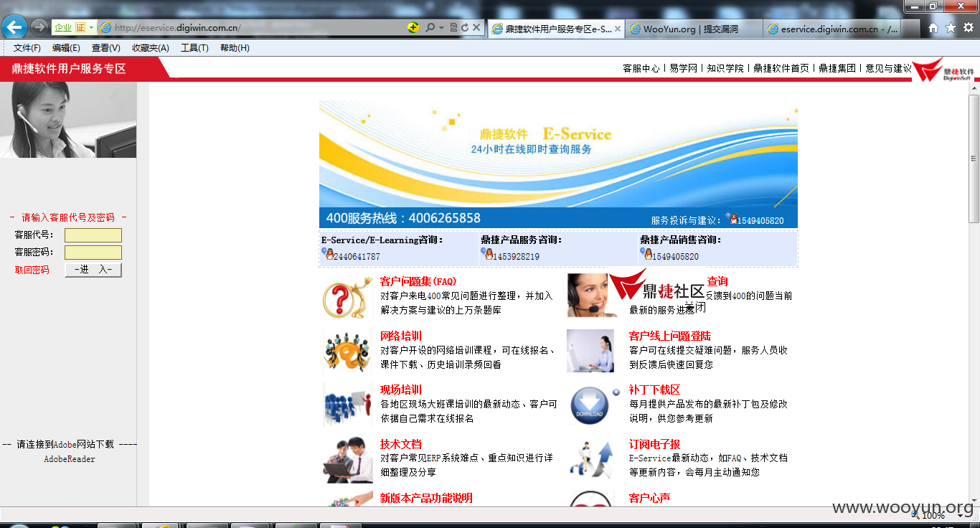This screenshot has height=528, width=980.
Task: Click the 技术文档 businessmen laptop icon
Action: 348,460
